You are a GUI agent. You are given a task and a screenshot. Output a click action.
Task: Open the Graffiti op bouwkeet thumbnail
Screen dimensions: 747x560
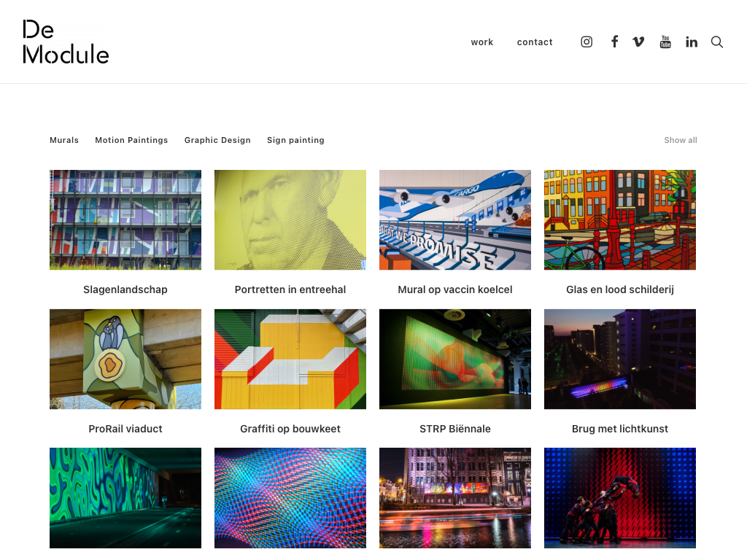coord(290,359)
